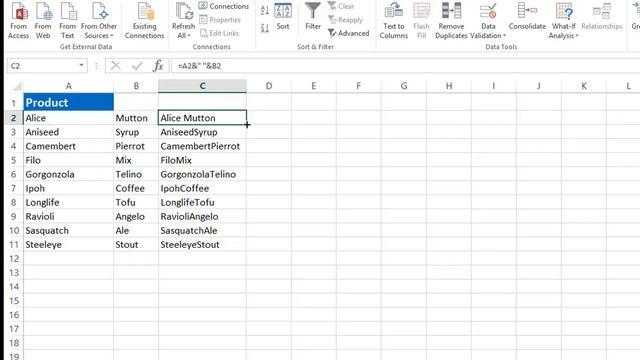Open What-If Analysis dropdown
This screenshot has width=640, height=360.
click(564, 20)
